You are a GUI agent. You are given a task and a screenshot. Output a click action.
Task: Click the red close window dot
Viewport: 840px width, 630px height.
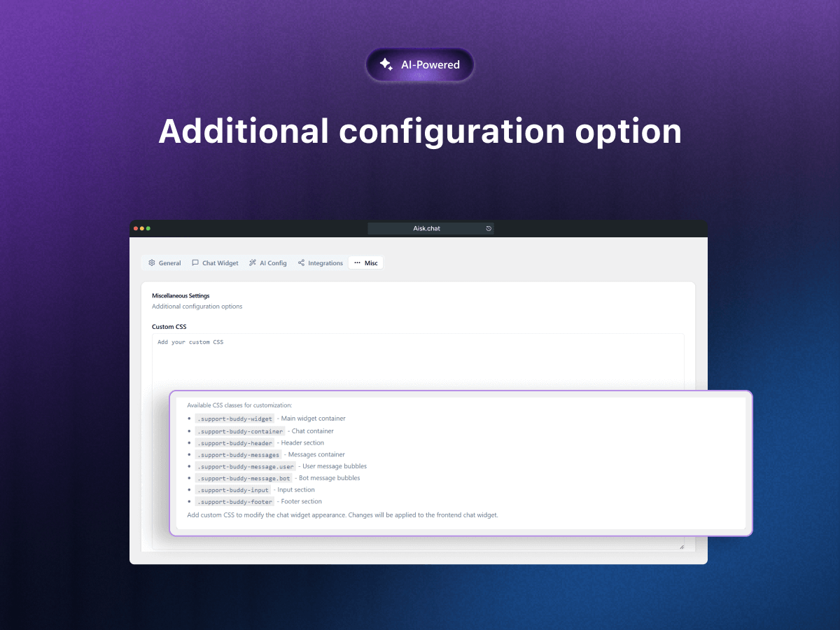(136, 228)
